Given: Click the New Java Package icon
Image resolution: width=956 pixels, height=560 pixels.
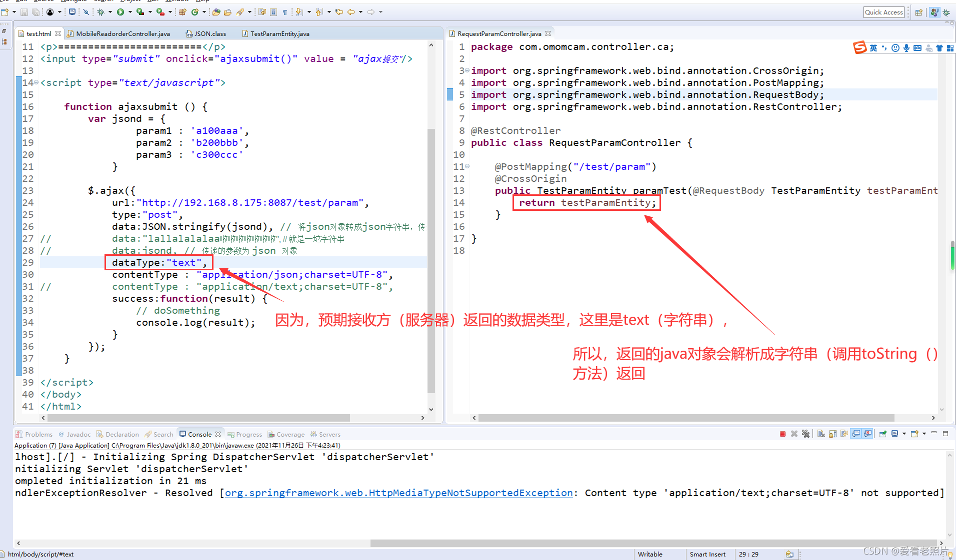Looking at the screenshot, I should point(182,12).
